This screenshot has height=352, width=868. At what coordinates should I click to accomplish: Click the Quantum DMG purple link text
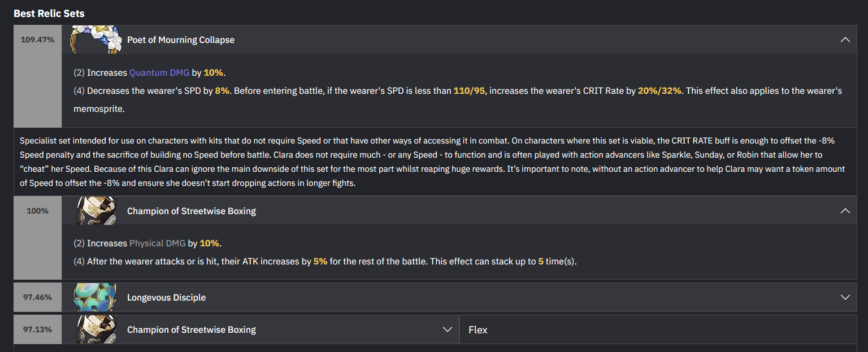[x=159, y=72]
